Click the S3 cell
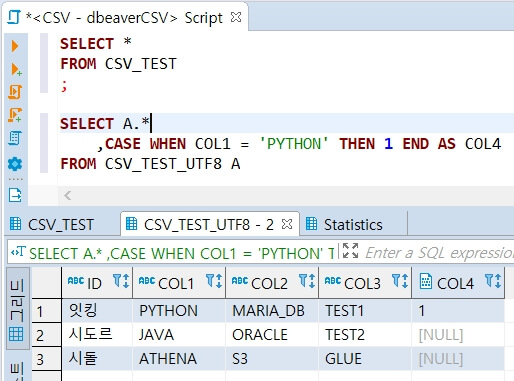514x381 pixels. [x=272, y=359]
